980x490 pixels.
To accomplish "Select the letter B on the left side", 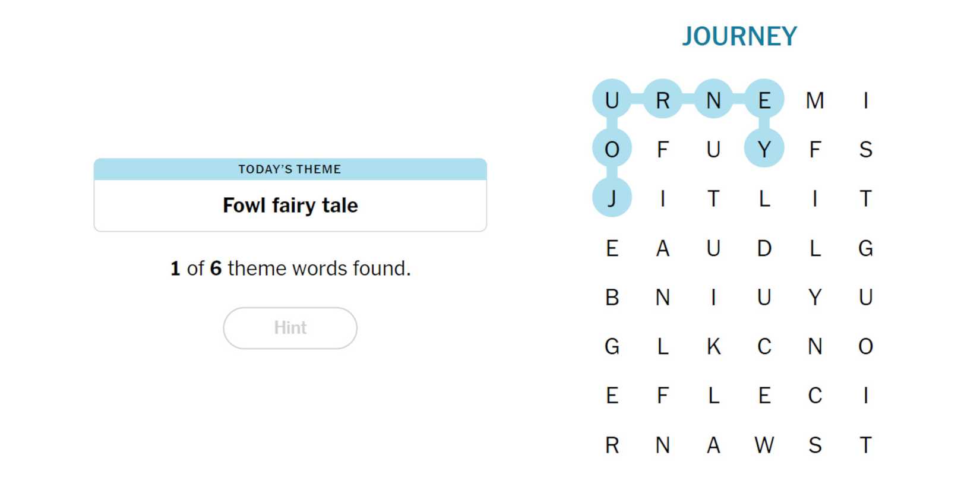I will point(612,298).
